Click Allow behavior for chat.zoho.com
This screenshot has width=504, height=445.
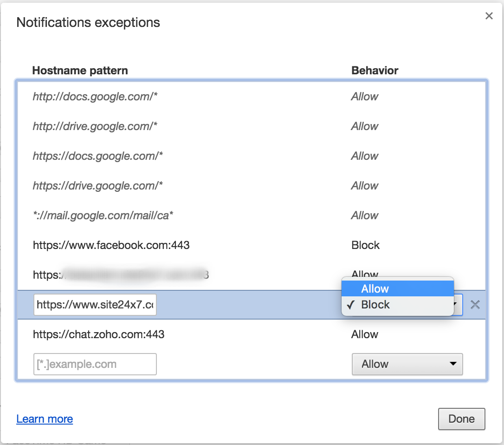pyautogui.click(x=364, y=334)
